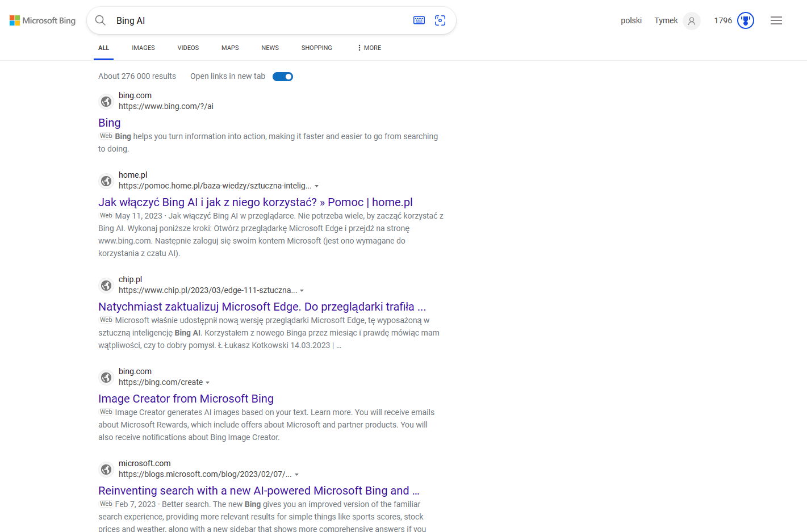Click the www.chip.pl URL text
This screenshot has height=532, width=807.
click(208, 290)
